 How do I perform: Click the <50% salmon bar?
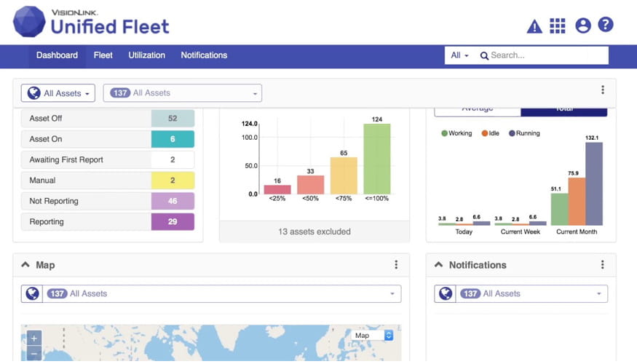click(311, 184)
